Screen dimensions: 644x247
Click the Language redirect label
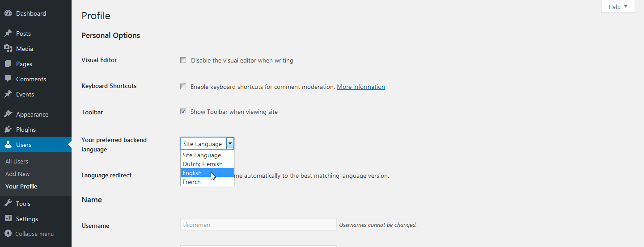click(106, 175)
